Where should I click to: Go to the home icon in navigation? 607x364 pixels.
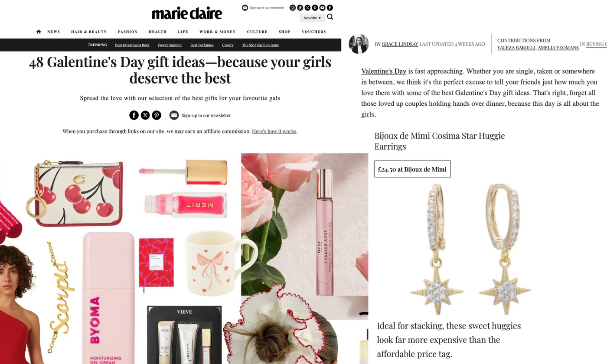[x=39, y=32]
